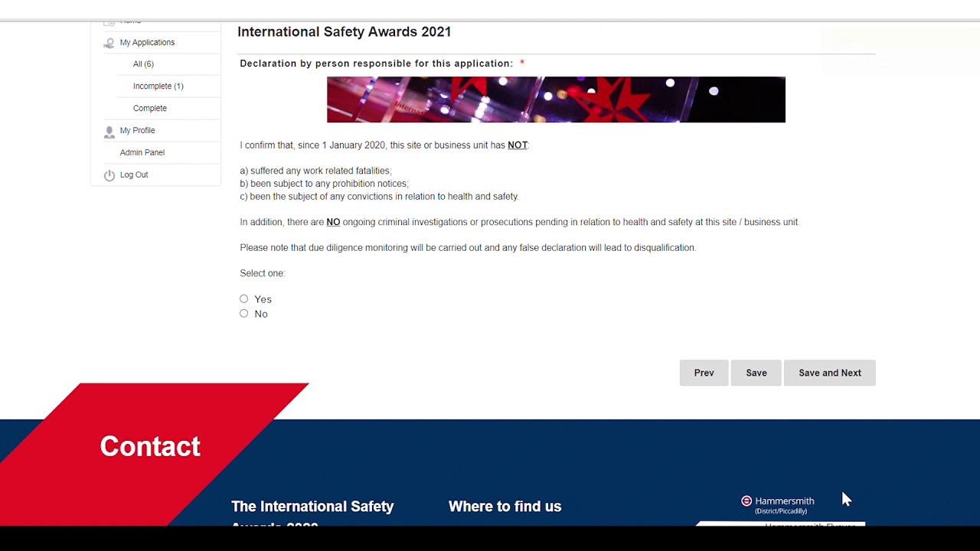Click Save and Next button
The height and width of the screenshot is (551, 980).
(x=830, y=373)
